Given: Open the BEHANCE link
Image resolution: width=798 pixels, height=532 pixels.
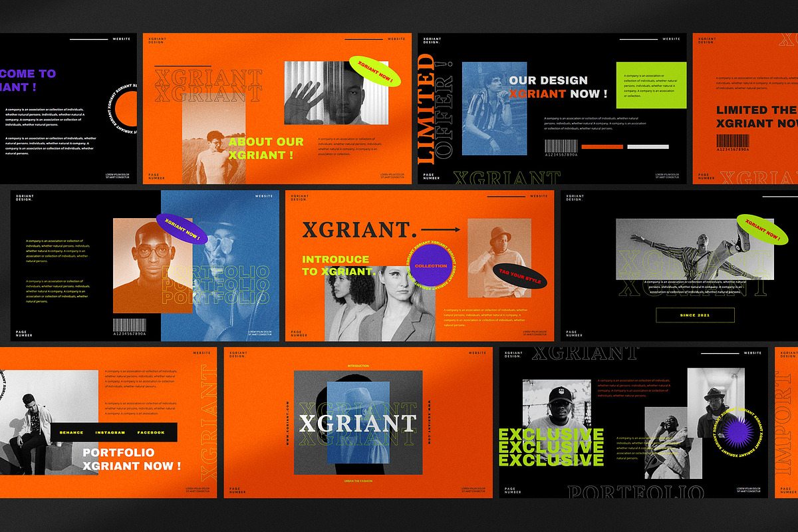Looking at the screenshot, I should click(71, 432).
